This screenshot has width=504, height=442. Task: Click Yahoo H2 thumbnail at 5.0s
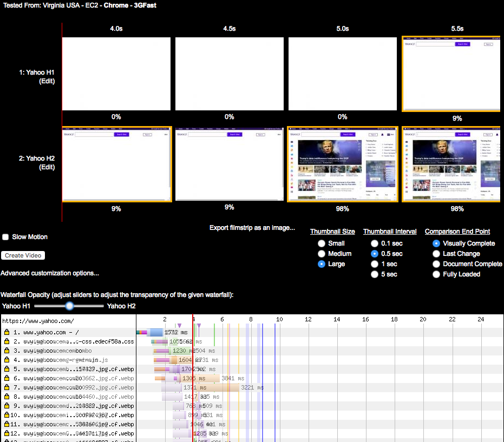tap(343, 164)
